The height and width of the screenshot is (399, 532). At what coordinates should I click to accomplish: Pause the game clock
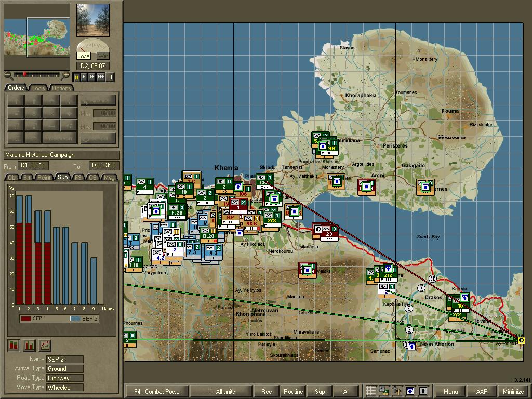76,77
